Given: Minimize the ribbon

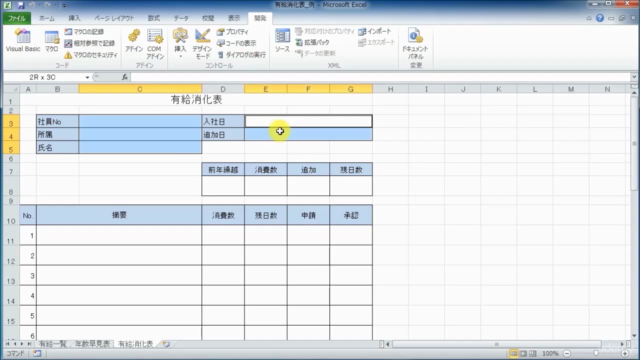Looking at the screenshot, I should [x=589, y=18].
